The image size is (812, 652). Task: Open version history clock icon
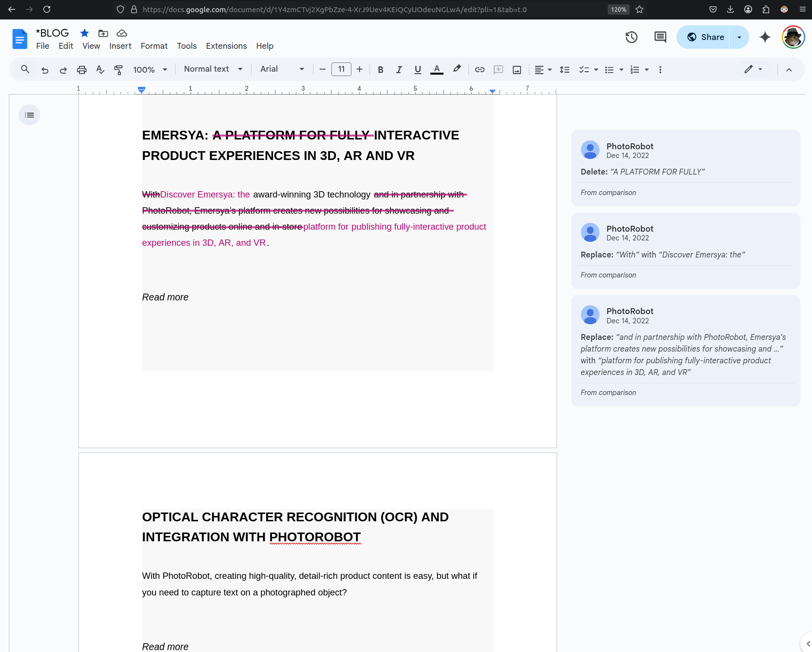point(632,37)
